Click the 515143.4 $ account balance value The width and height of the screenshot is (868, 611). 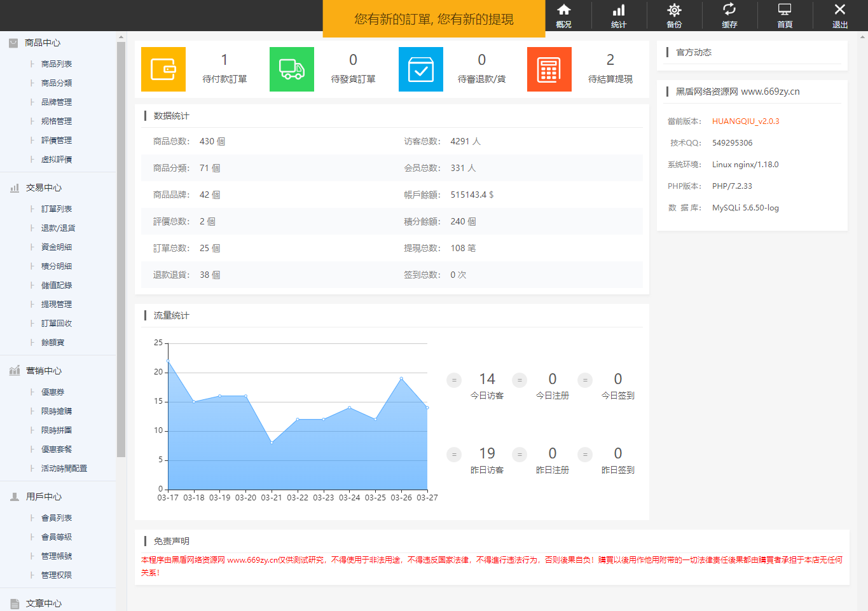point(472,195)
